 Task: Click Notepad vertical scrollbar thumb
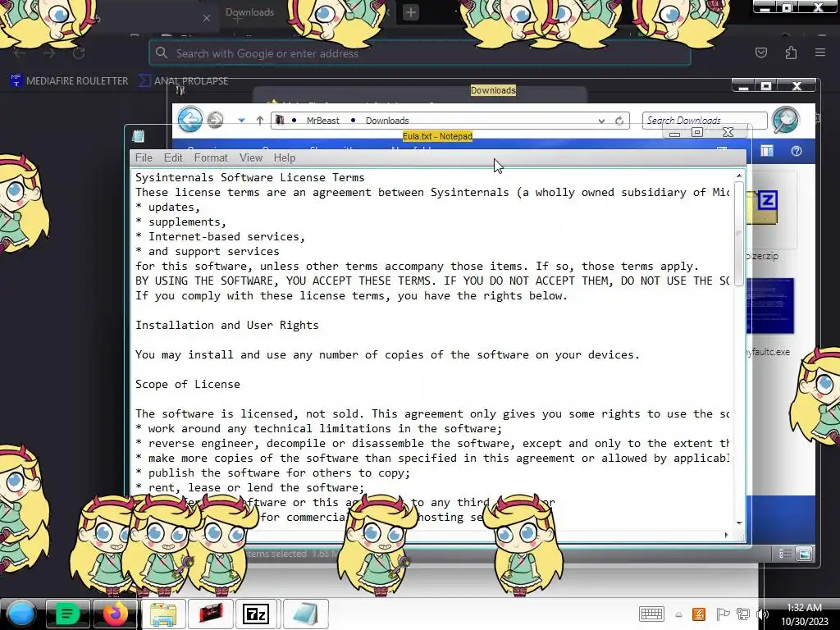739,234
